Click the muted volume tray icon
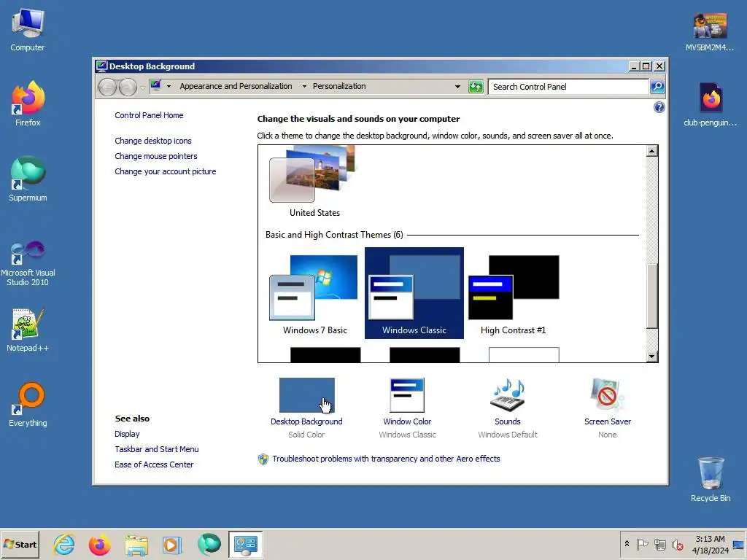 (x=677, y=544)
